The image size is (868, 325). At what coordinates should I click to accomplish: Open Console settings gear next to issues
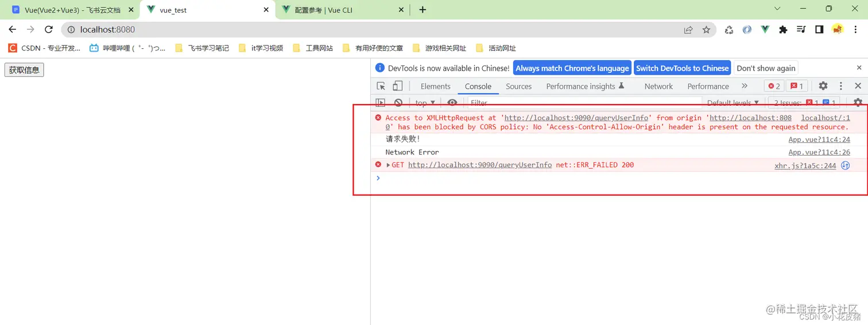point(858,103)
